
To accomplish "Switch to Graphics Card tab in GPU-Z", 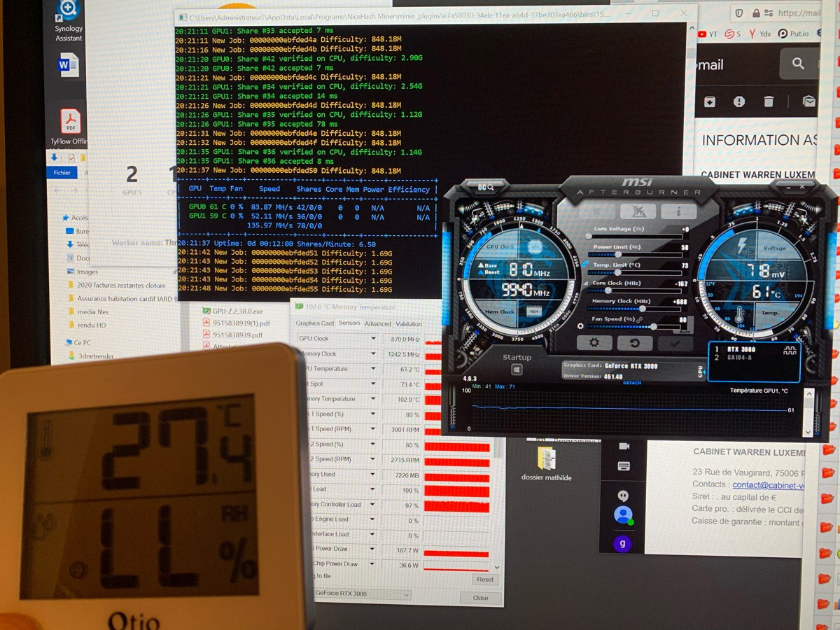I will 314,323.
